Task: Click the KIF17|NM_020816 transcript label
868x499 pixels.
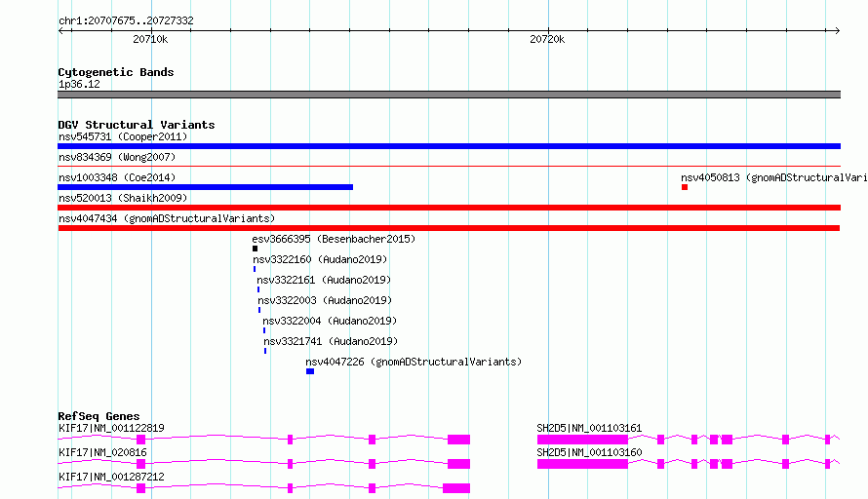Action: point(102,452)
